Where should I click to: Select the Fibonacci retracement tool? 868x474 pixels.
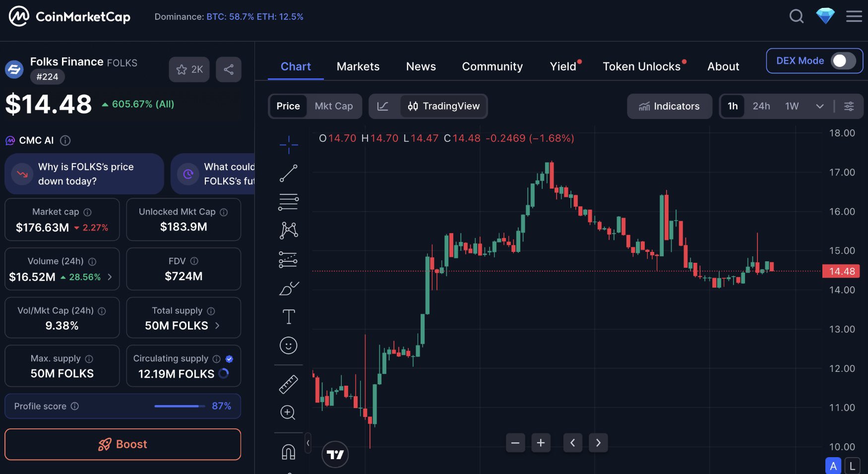point(289,202)
